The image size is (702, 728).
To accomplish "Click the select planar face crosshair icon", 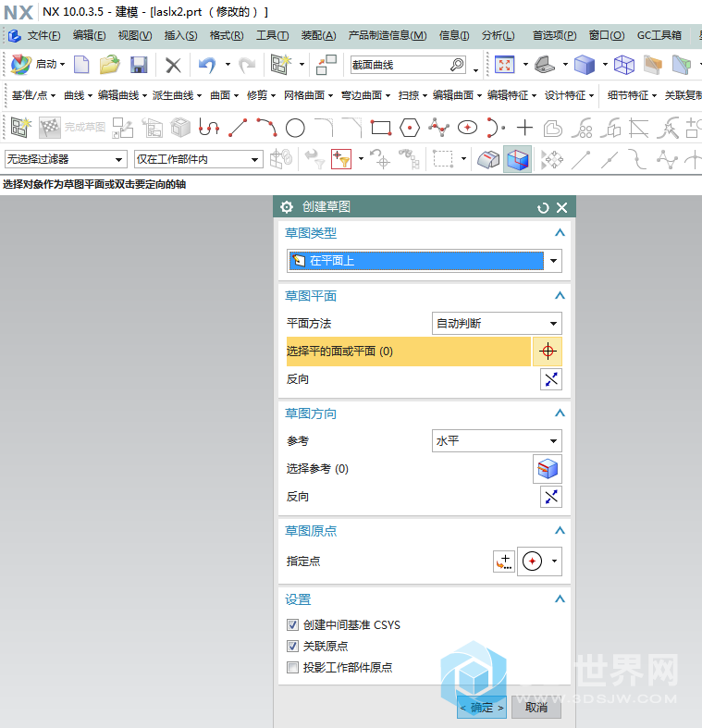I will tap(548, 351).
